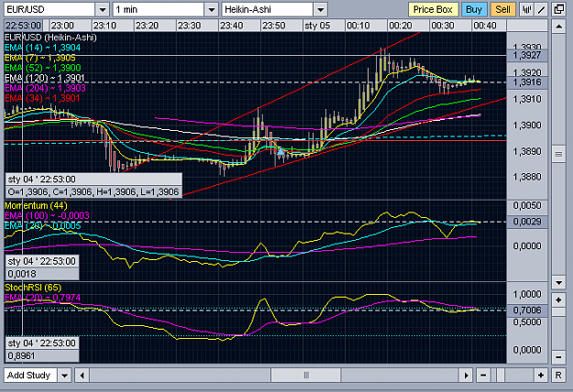Click the Price Box button
This screenshot has height=392, width=573.
[433, 9]
